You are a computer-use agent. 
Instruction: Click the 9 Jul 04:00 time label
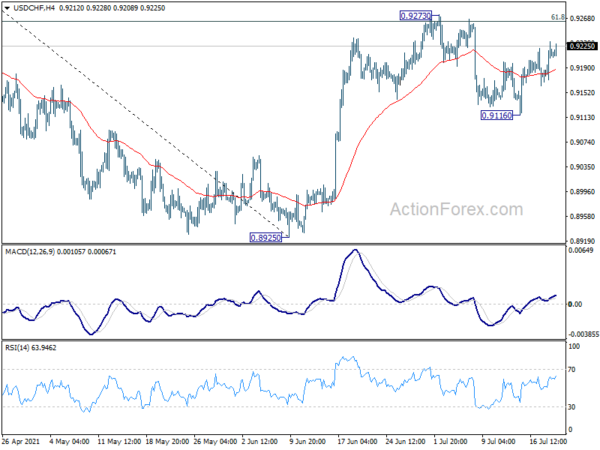499,442
